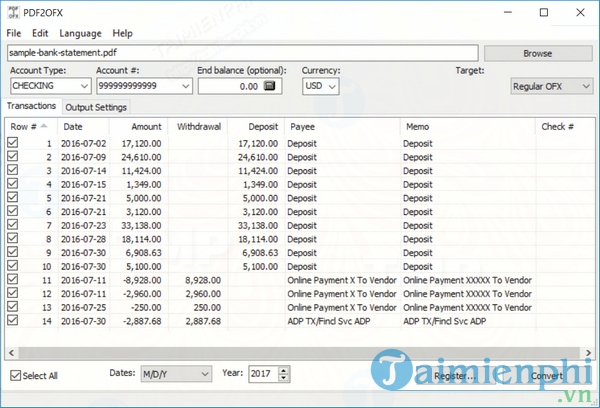Uncheck the Select All checkbox
Screen dimensions: 600x408
click(x=15, y=374)
